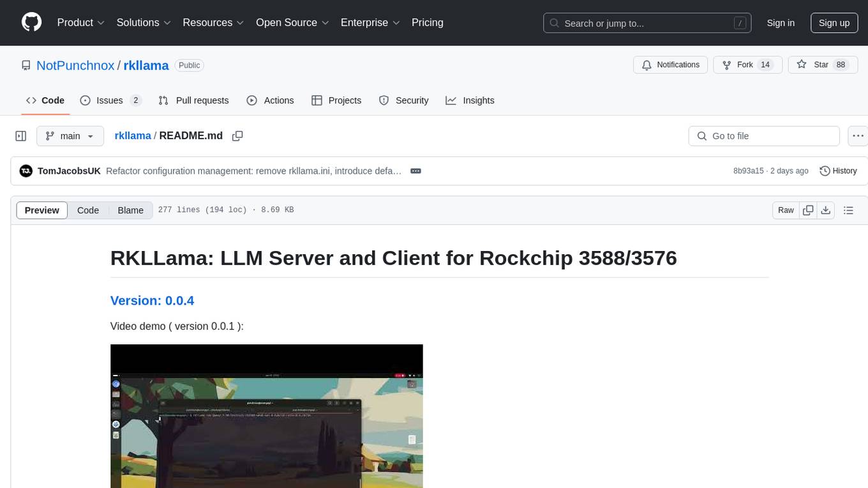Expand the Resources menu

point(214,22)
